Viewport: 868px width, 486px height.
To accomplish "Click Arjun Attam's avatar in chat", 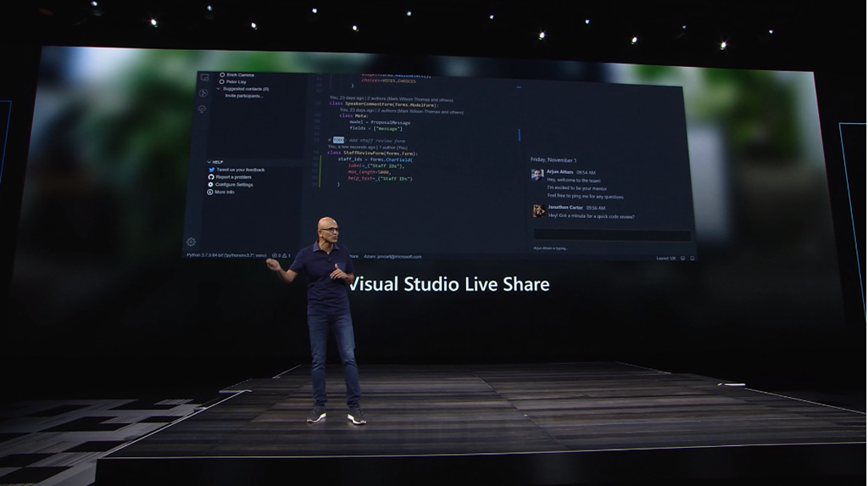I will coord(537,175).
